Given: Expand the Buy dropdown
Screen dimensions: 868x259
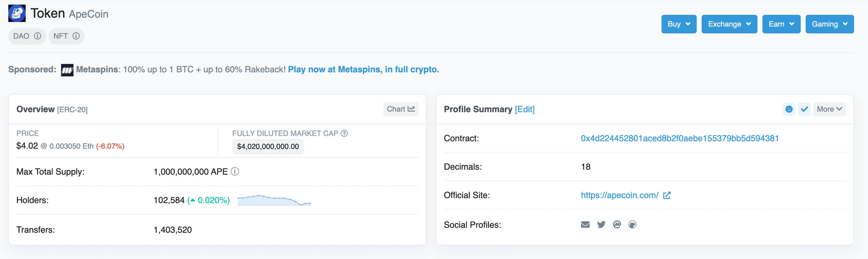Looking at the screenshot, I should tap(679, 24).
